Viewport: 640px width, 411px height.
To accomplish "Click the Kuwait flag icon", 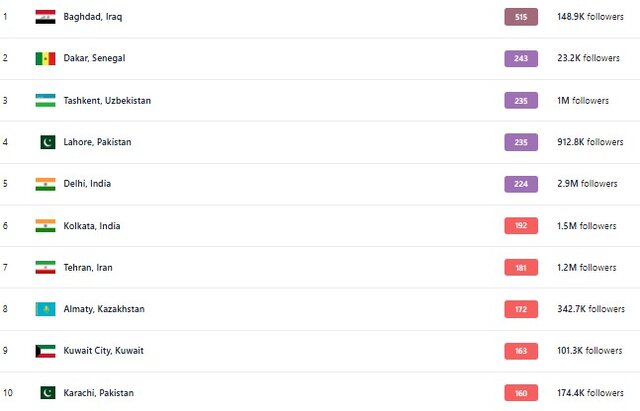I will pyautogui.click(x=45, y=351).
